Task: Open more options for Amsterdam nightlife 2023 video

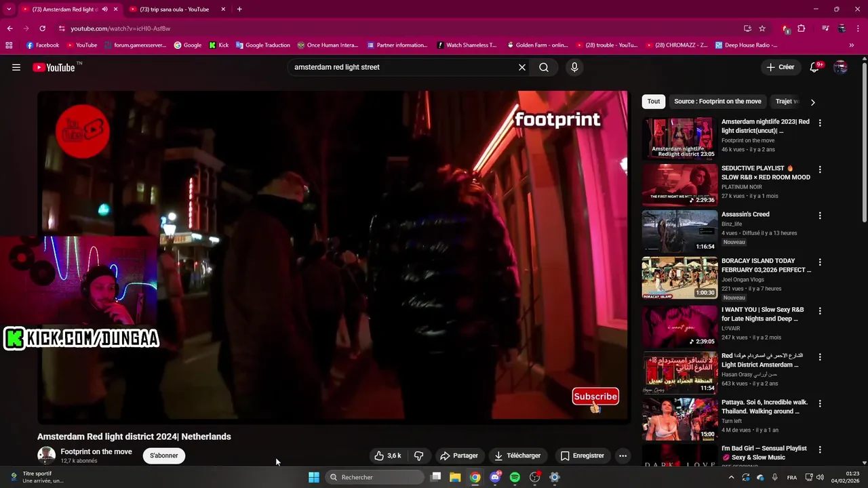Action: 820,123
